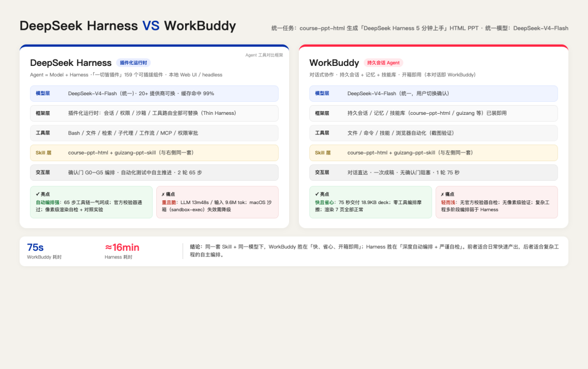
Task: Click the '统一任务: course-ppt-html' subtitle line
Action: (420, 28)
